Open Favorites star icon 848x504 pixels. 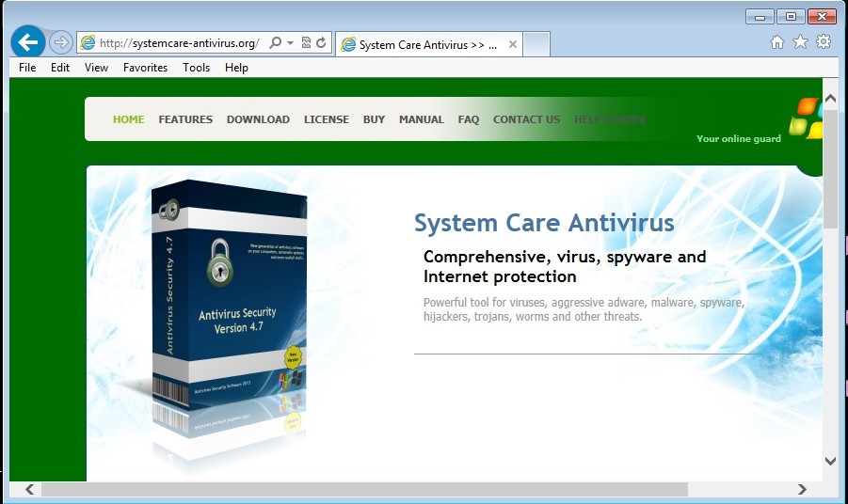point(800,41)
